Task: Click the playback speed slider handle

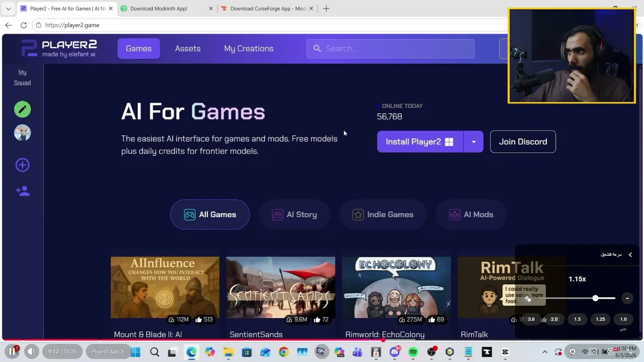Action: (x=596, y=298)
